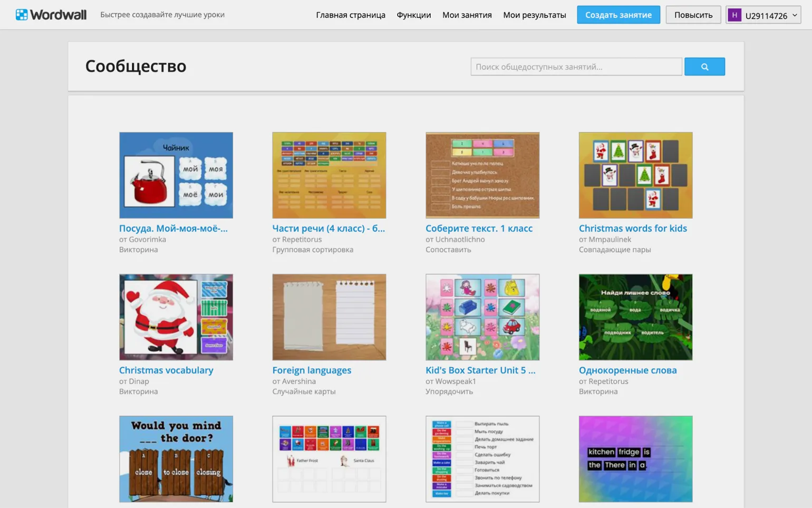The image size is (812, 508).
Task: Click the Создать занятие button
Action: tap(618, 15)
